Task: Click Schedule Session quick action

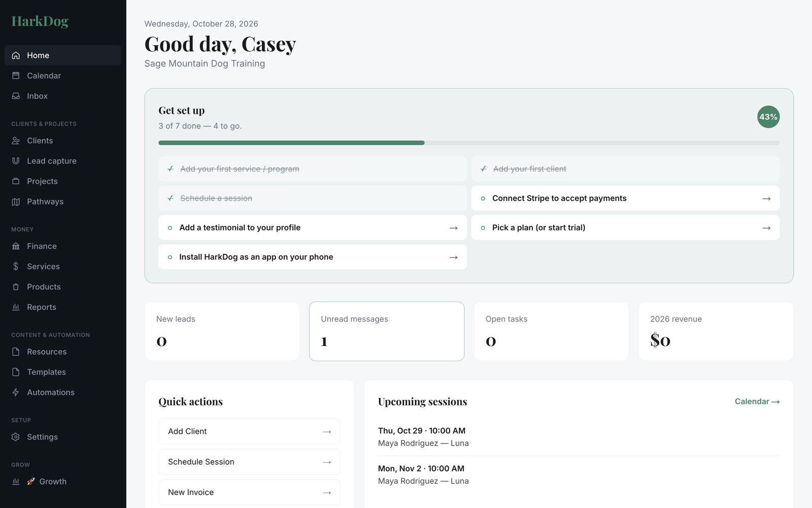Action: (249, 462)
